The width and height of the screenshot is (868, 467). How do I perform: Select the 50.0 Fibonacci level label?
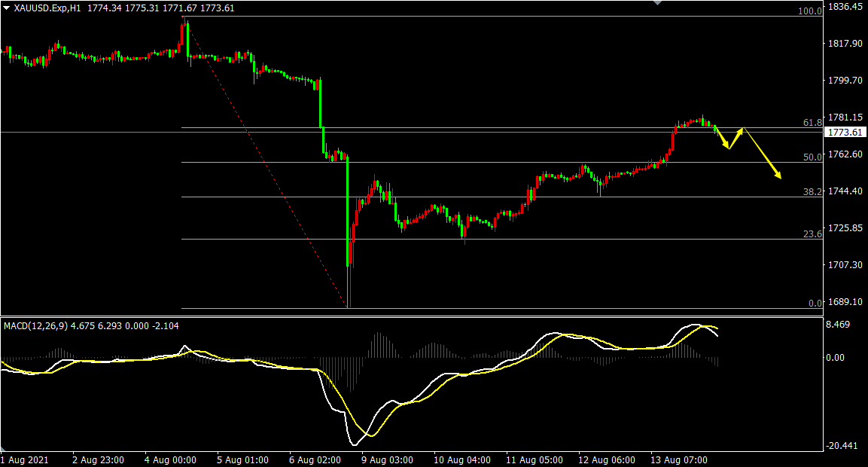[x=812, y=157]
